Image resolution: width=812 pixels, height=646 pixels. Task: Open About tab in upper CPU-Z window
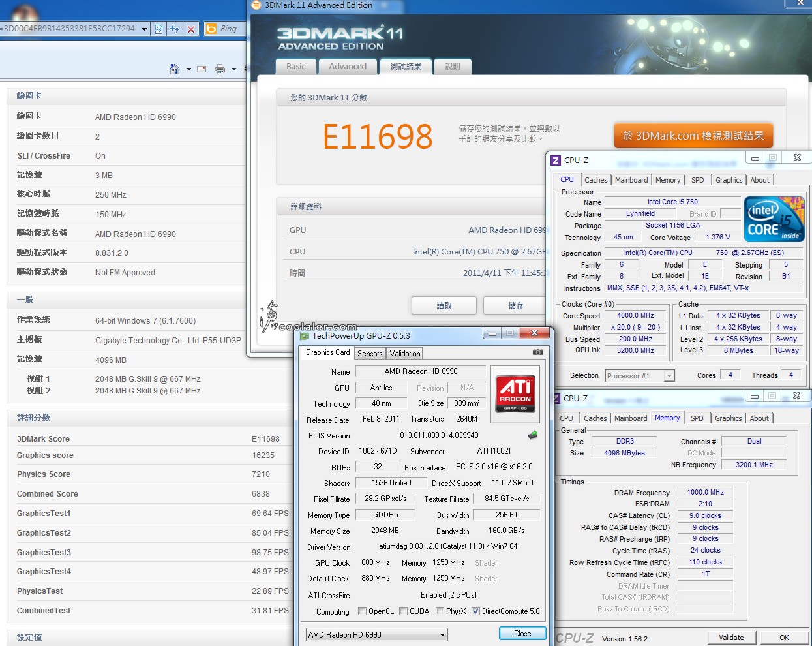pyautogui.click(x=760, y=180)
